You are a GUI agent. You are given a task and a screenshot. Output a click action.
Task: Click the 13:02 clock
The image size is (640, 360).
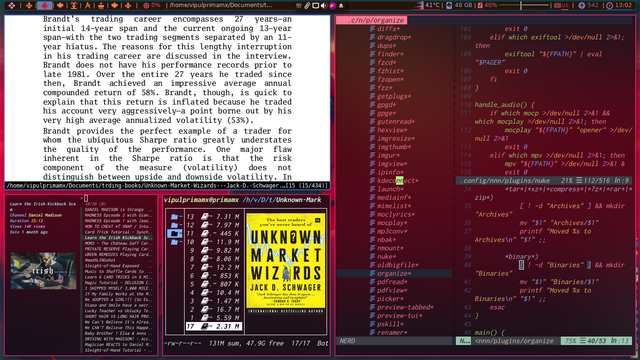click(618, 5)
